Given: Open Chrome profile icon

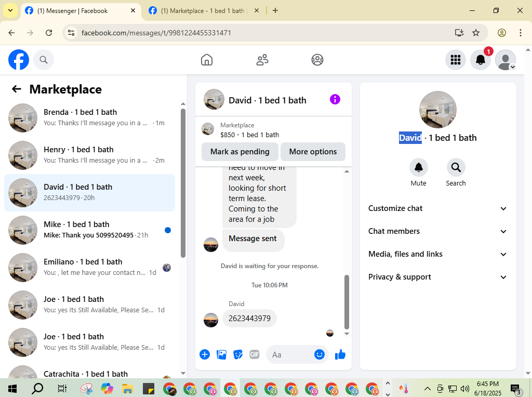Looking at the screenshot, I should click(502, 33).
